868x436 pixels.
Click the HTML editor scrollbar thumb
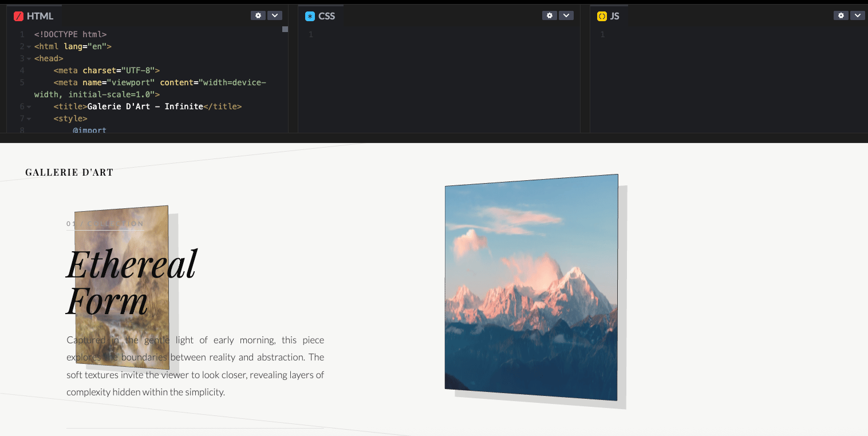click(285, 29)
